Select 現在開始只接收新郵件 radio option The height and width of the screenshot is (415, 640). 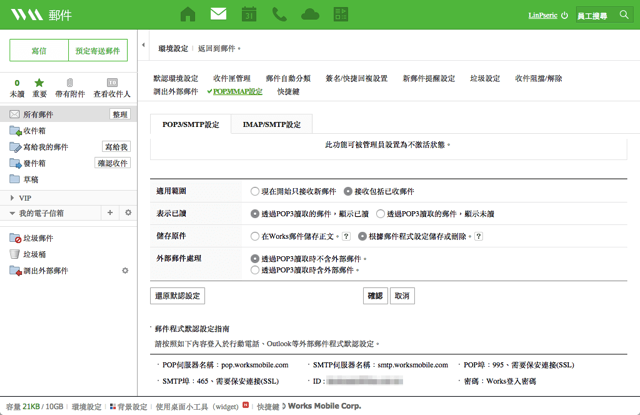[x=255, y=191]
